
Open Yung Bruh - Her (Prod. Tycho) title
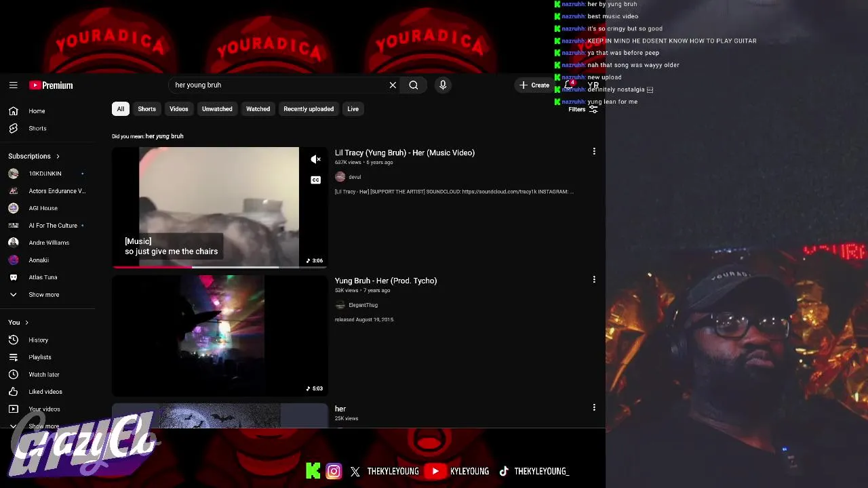pos(386,281)
